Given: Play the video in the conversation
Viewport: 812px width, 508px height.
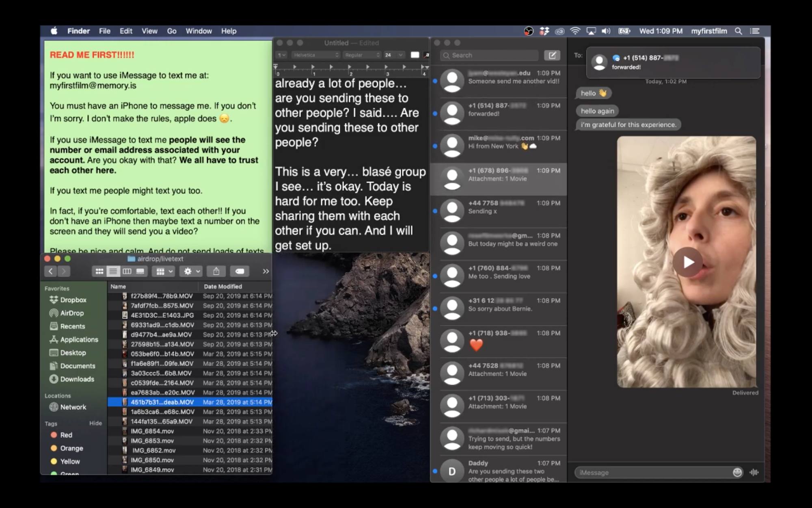Looking at the screenshot, I should (x=687, y=262).
